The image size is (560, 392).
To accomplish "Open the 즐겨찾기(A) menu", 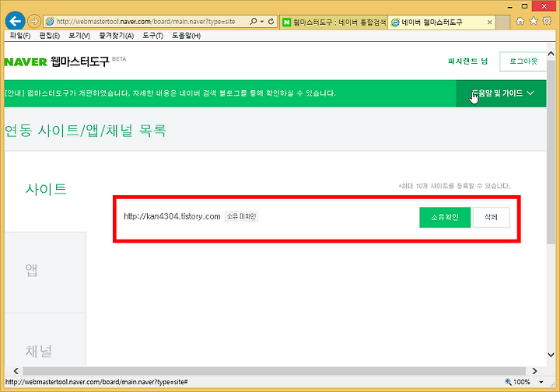I will (x=117, y=36).
